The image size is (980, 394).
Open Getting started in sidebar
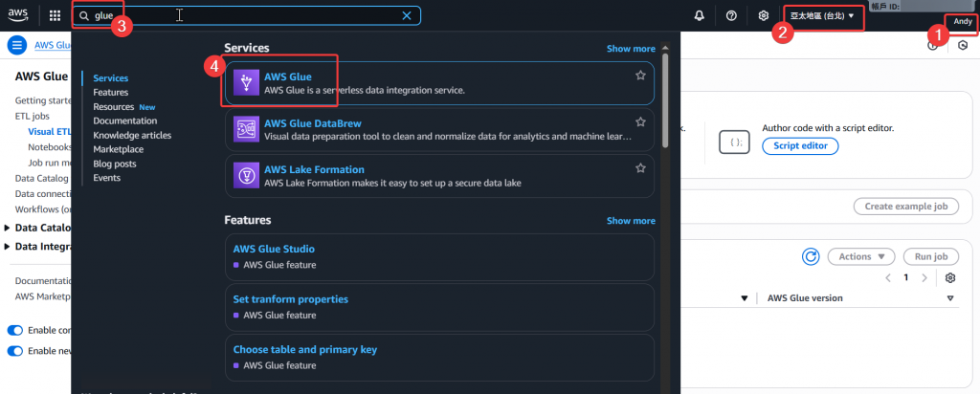point(42,99)
